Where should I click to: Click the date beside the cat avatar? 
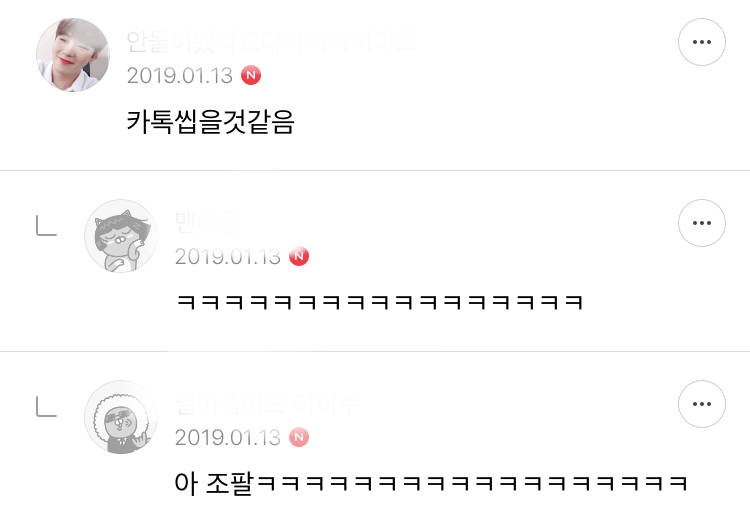[228, 257]
